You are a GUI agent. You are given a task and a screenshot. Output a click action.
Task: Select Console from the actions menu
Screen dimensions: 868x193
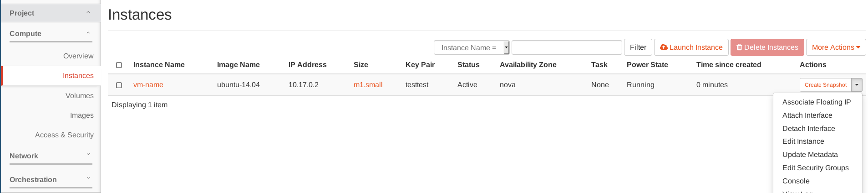(x=796, y=181)
